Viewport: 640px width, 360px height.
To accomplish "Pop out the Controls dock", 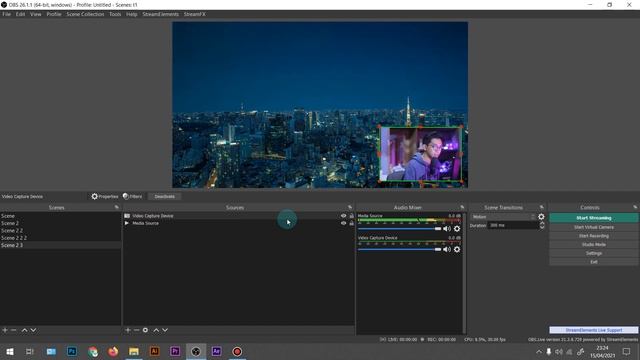I will [635, 207].
